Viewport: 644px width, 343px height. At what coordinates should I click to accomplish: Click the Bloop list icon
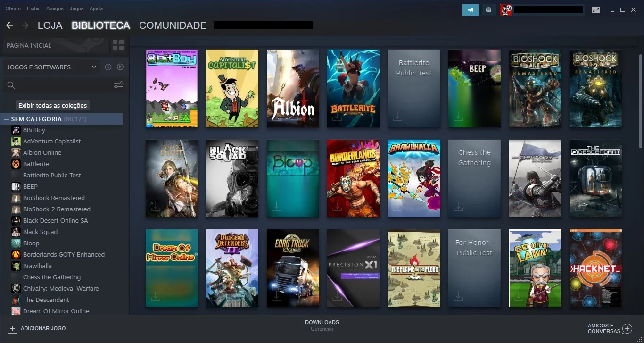click(x=16, y=243)
